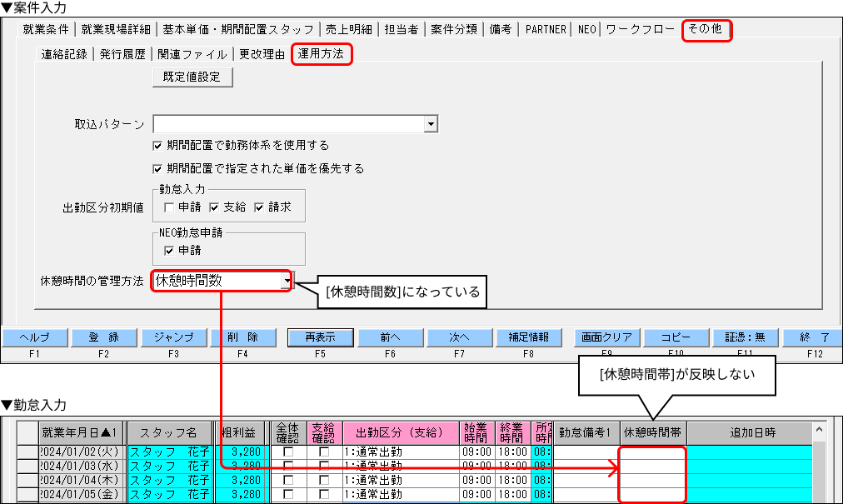Image resolution: width=853 pixels, height=504 pixels.
Task: Expand the 取込パターン dropdown
Action: [x=431, y=124]
